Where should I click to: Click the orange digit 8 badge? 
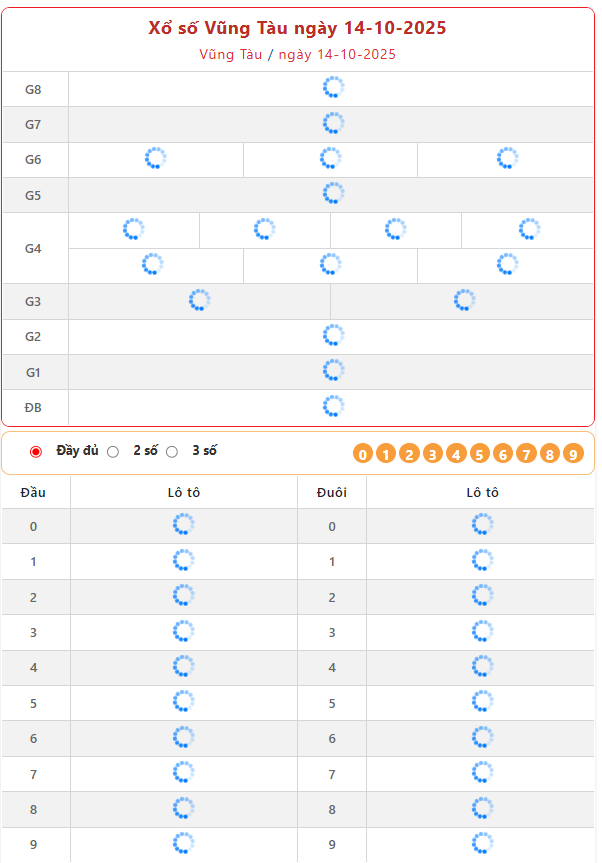click(550, 454)
